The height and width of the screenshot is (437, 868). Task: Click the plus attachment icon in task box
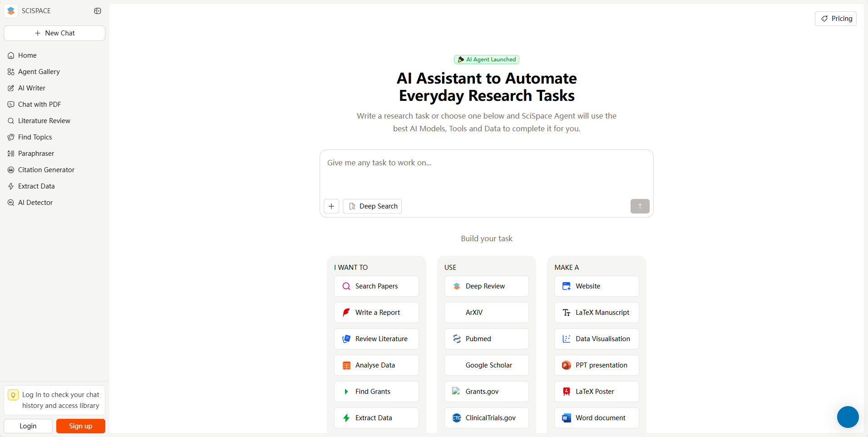pos(331,206)
